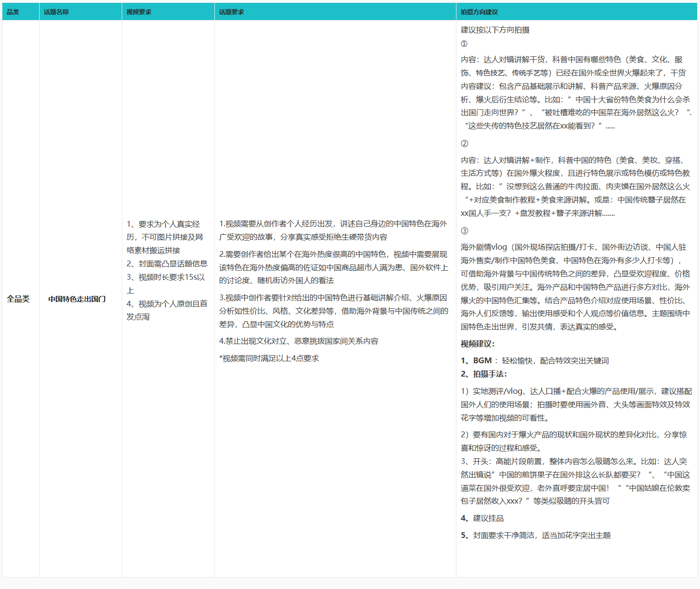Screen dimensions: 700x589
Task: Select the BGM 轻松愉快 suggestion line
Action: tap(535, 360)
